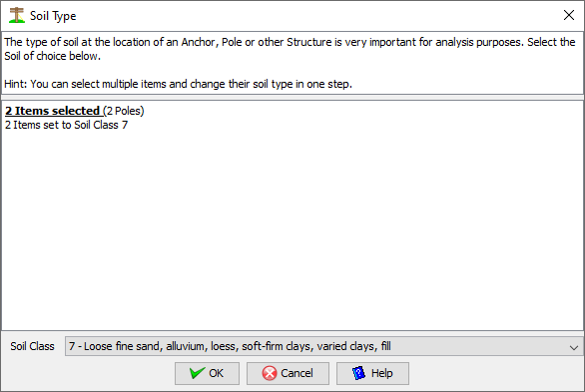Open the Soil Class 7 combo box
Viewport: 585px width, 392px height.
coord(323,346)
